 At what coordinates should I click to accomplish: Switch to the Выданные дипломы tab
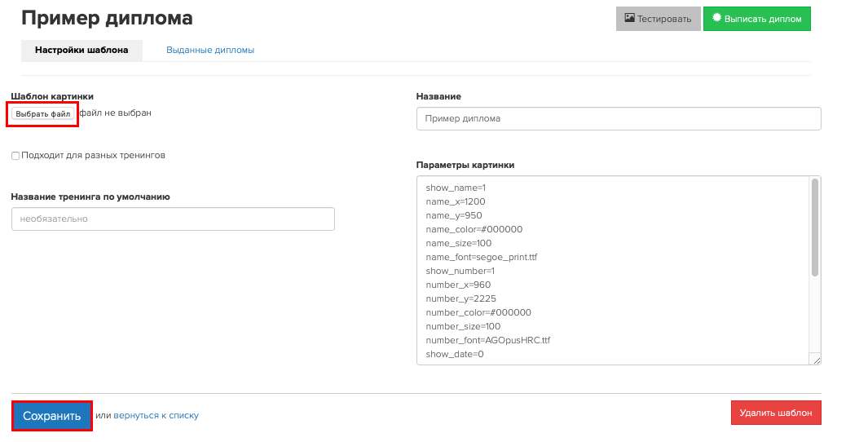coord(210,50)
